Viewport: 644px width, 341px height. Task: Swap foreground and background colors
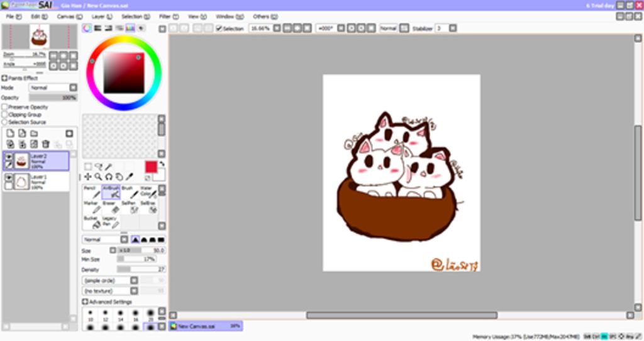[x=162, y=164]
